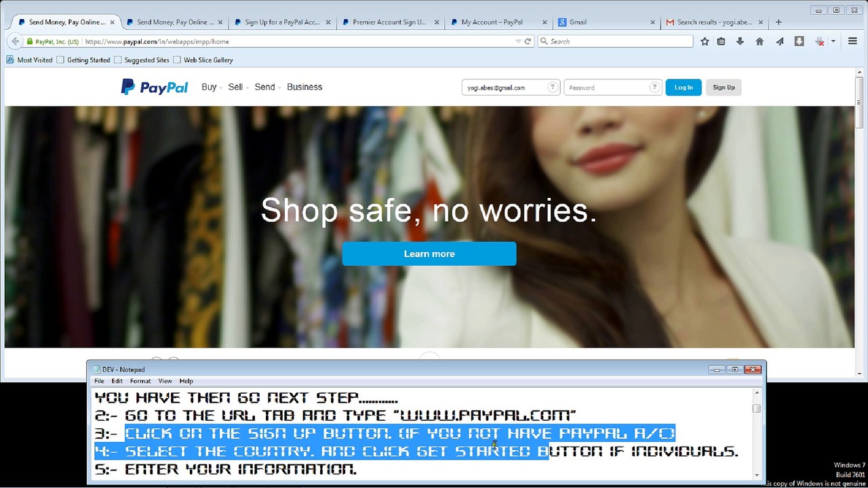This screenshot has width=868, height=488.
Task: Open the Edit menu in Notepad
Action: [117, 381]
